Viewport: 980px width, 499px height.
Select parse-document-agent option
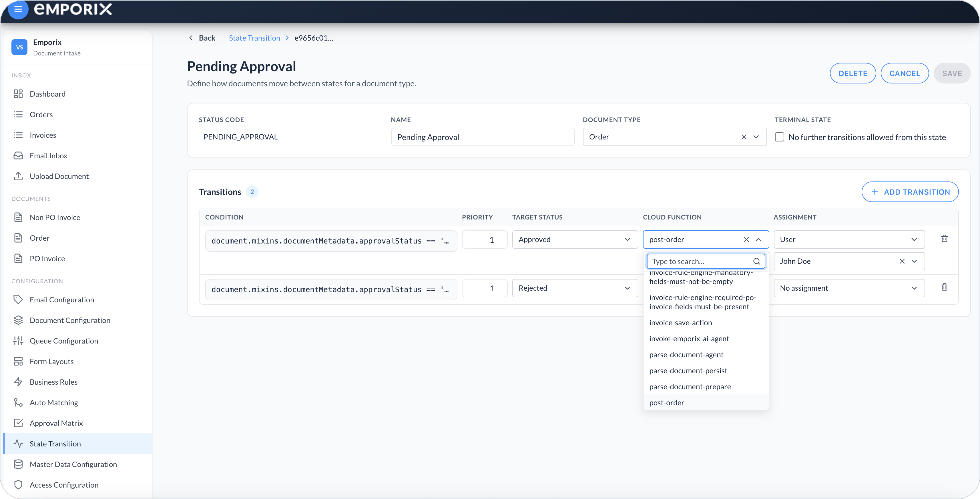(x=706, y=354)
